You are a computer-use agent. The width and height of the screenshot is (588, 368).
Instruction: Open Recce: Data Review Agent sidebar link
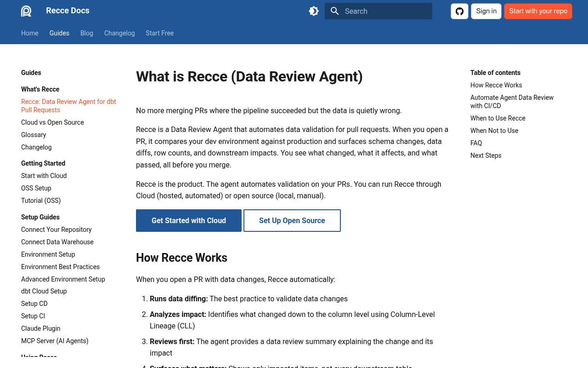click(68, 106)
